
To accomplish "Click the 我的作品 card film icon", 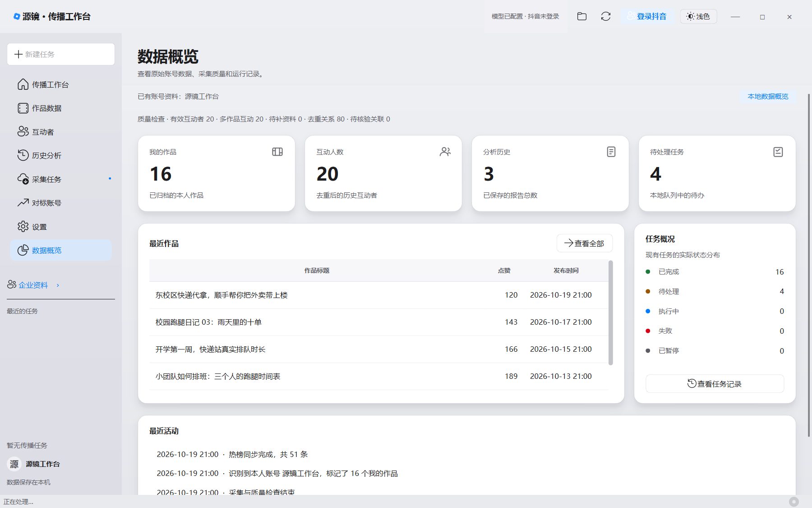I will pyautogui.click(x=277, y=152).
